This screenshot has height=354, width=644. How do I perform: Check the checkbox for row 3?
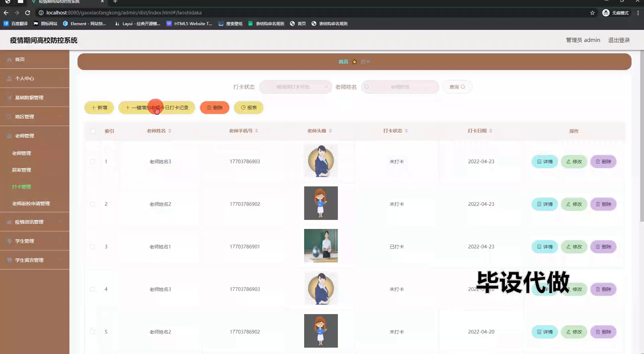(x=92, y=247)
